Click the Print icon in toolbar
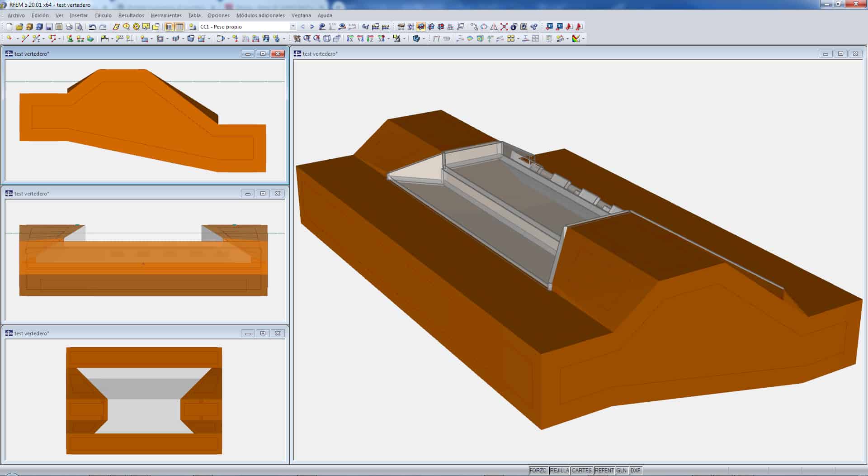 coord(69,27)
